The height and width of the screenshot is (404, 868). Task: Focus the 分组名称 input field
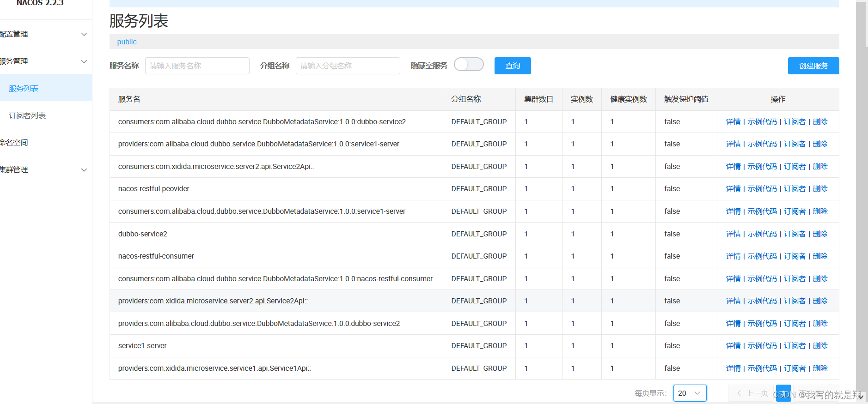tap(348, 66)
